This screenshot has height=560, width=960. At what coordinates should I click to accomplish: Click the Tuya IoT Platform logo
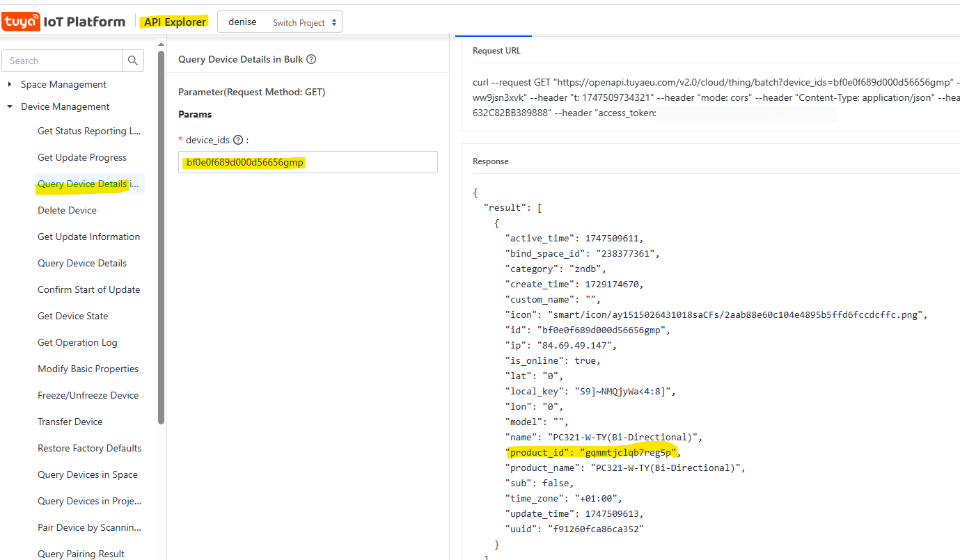coord(64,22)
